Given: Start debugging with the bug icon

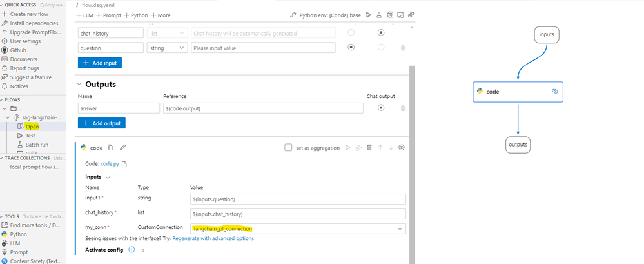Looking at the screenshot, I should coord(389,15).
